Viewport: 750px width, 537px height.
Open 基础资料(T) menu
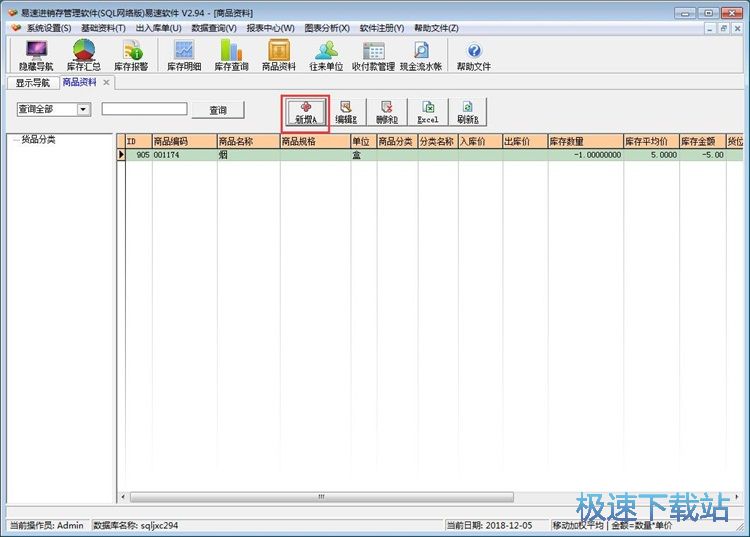point(103,28)
